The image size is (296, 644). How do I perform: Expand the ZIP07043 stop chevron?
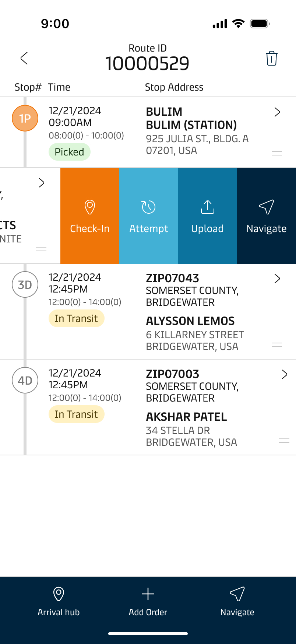(x=277, y=279)
